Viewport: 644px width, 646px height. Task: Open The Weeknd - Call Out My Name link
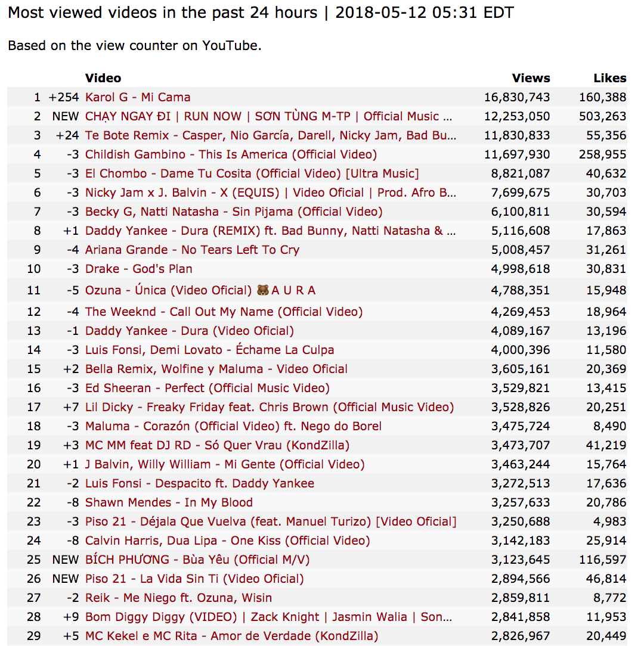point(224,312)
